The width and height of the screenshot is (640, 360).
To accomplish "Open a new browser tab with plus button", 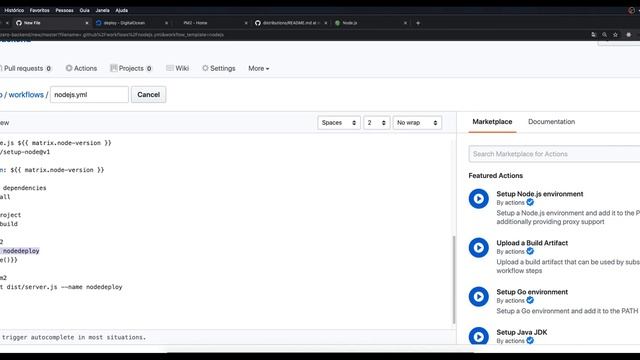I will pyautogui.click(x=418, y=23).
